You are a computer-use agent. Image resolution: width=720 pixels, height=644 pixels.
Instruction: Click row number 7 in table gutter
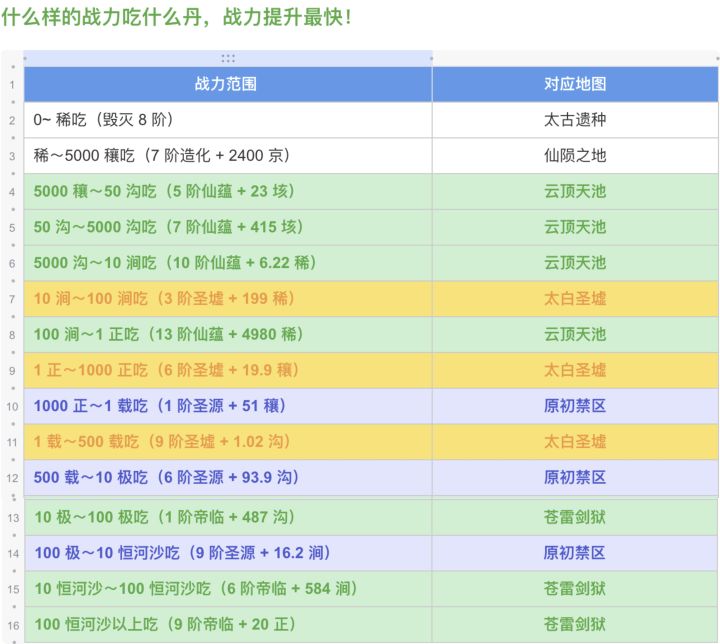click(x=12, y=299)
